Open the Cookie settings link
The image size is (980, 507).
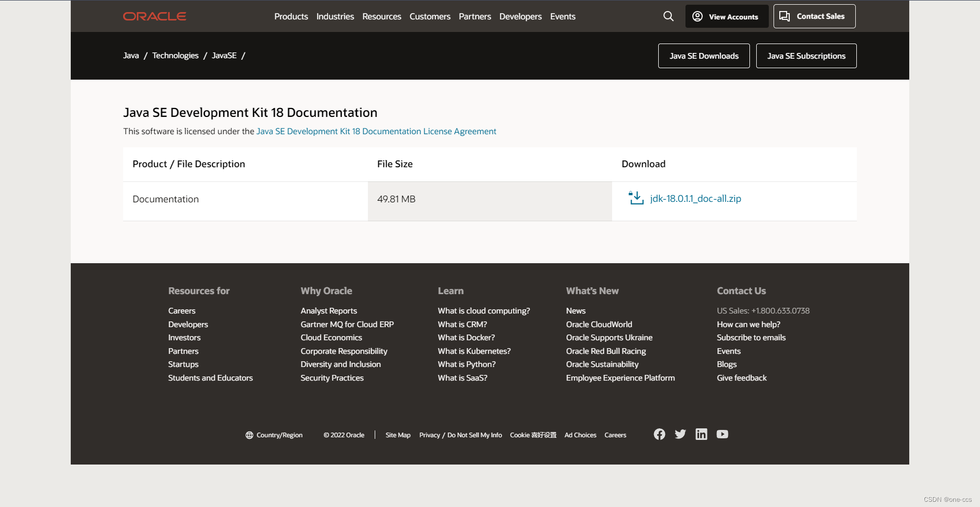(533, 435)
